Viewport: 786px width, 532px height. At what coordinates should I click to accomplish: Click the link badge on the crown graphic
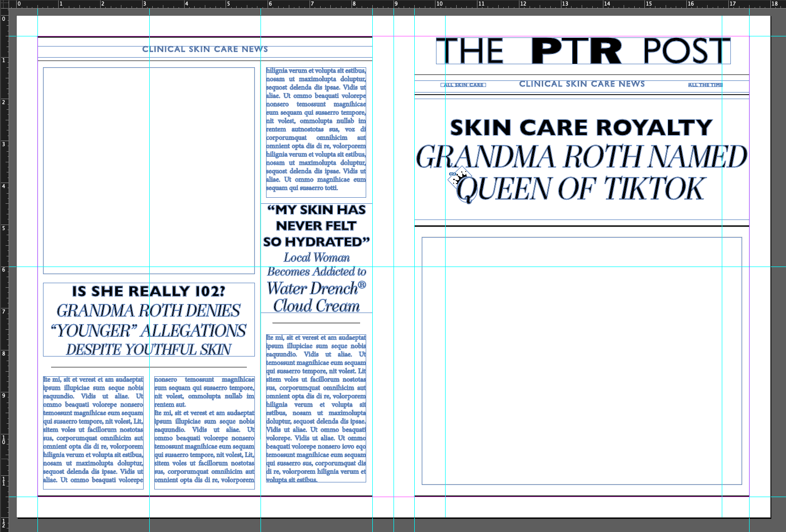452,174
